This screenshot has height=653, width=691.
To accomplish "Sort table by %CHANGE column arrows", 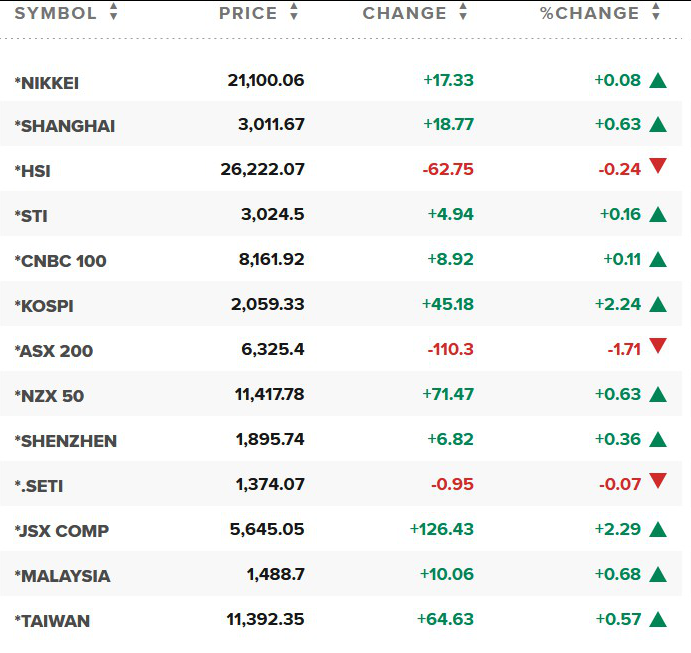I will [656, 12].
